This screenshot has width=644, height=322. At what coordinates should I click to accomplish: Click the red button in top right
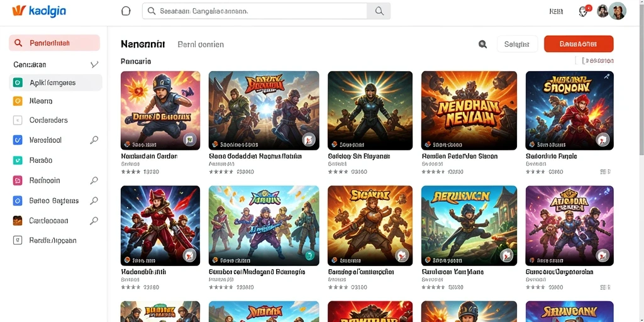coord(579,44)
